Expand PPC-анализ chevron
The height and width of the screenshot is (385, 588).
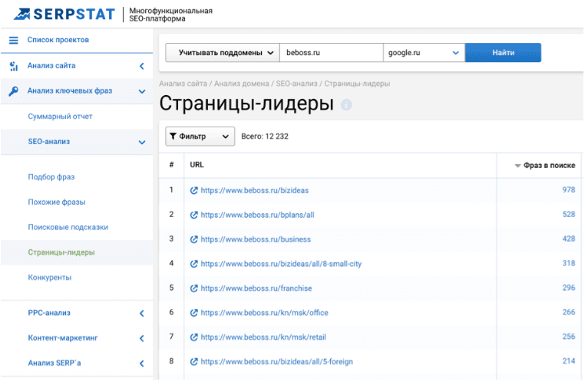pyautogui.click(x=142, y=314)
